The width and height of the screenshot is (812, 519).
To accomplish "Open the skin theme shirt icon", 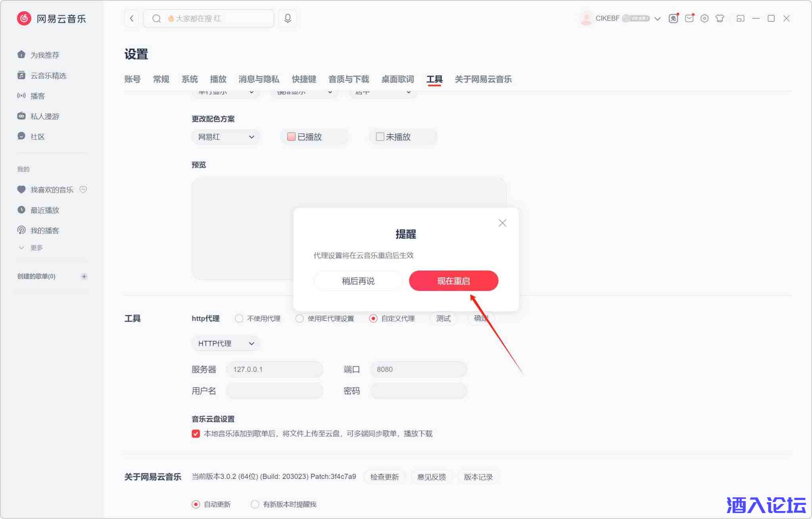I will point(720,18).
